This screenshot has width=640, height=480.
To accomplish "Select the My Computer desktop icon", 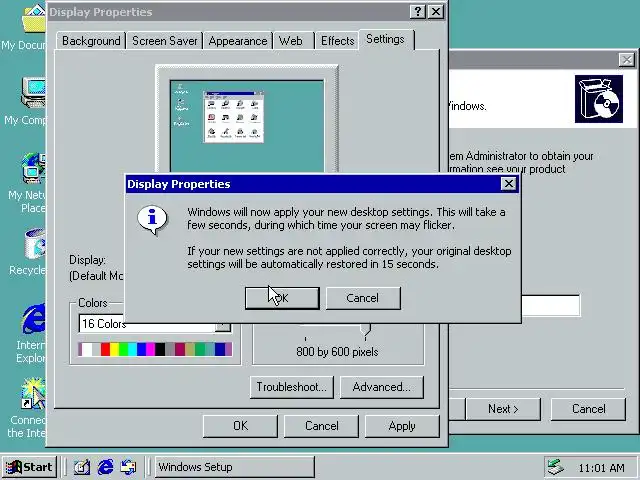I will [33, 93].
